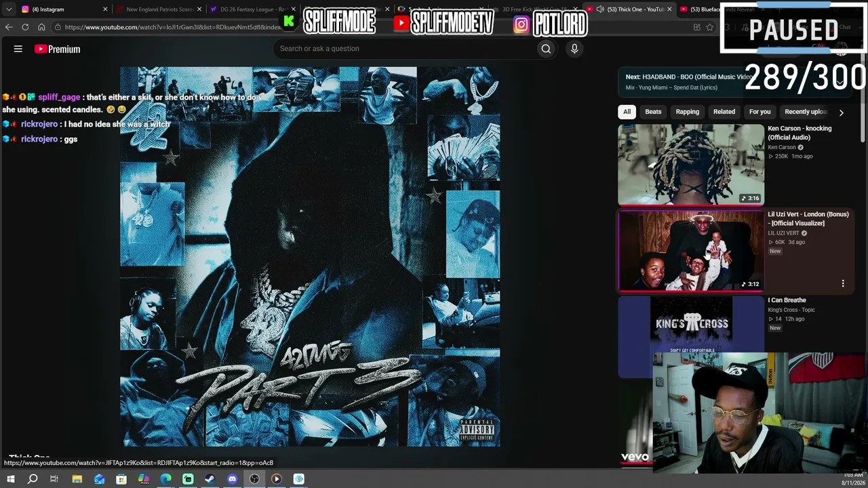Open OBS Studio from the taskbar
The width and height of the screenshot is (868, 488).
tap(254, 479)
